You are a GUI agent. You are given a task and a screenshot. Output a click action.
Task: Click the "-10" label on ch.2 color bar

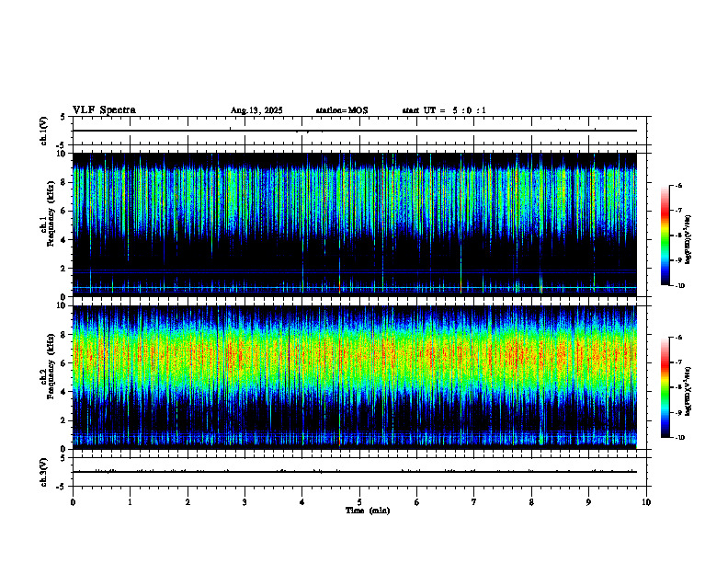[x=678, y=438]
